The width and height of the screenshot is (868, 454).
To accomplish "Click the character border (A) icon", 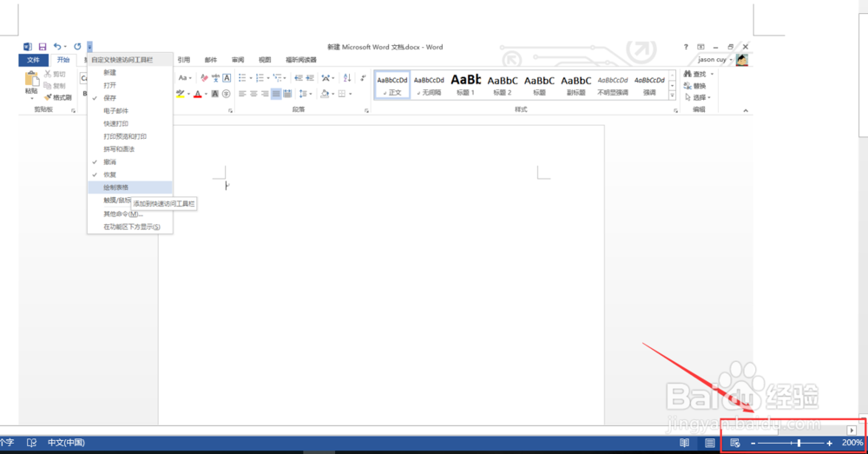I will tap(227, 78).
